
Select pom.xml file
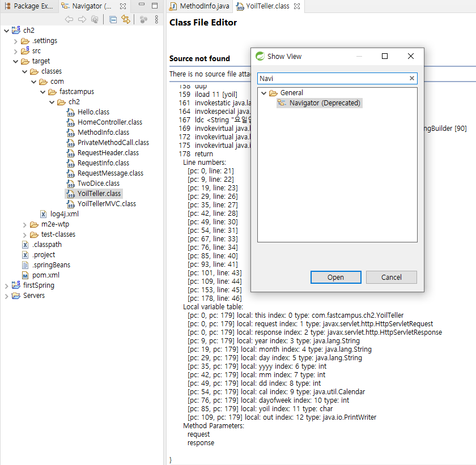pyautogui.click(x=46, y=275)
